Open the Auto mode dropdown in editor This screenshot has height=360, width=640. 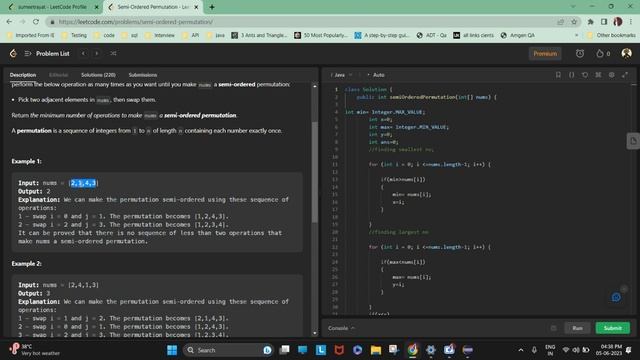point(376,75)
